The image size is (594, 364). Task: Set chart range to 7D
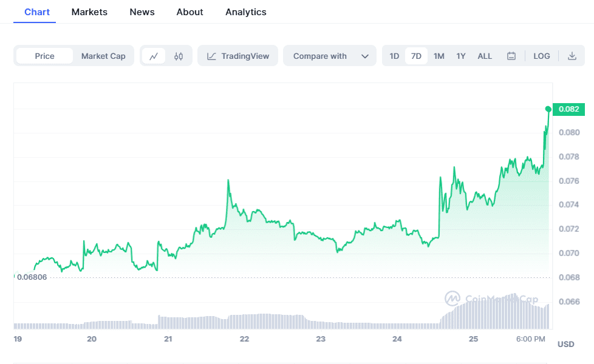(416, 56)
